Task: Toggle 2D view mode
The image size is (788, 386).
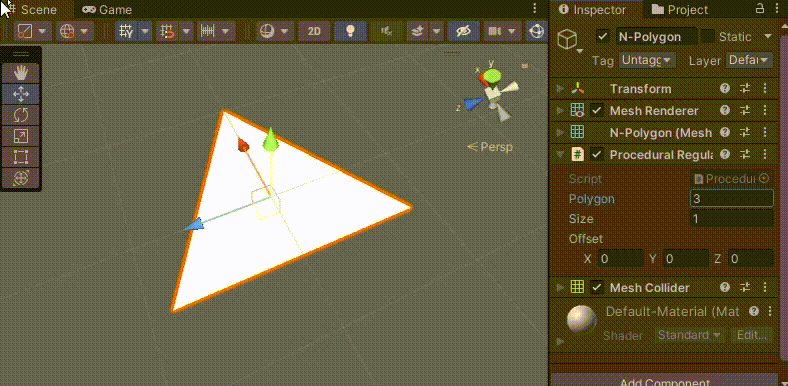Action: click(314, 31)
